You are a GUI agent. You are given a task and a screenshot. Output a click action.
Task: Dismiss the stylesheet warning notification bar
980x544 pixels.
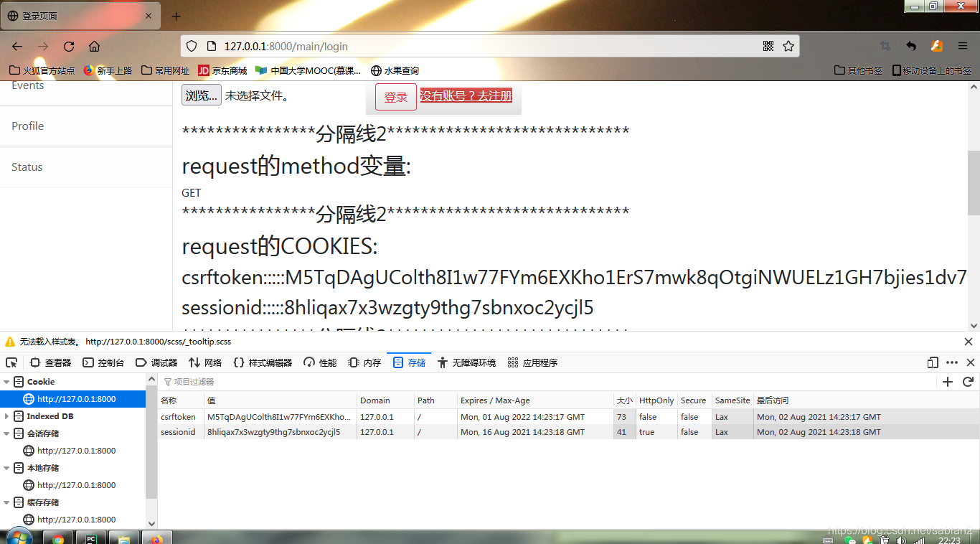[969, 342]
